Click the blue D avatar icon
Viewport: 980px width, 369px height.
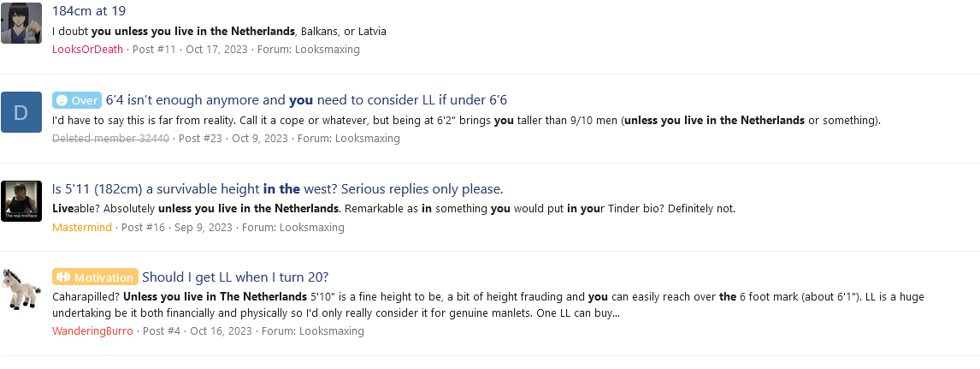coord(21,112)
